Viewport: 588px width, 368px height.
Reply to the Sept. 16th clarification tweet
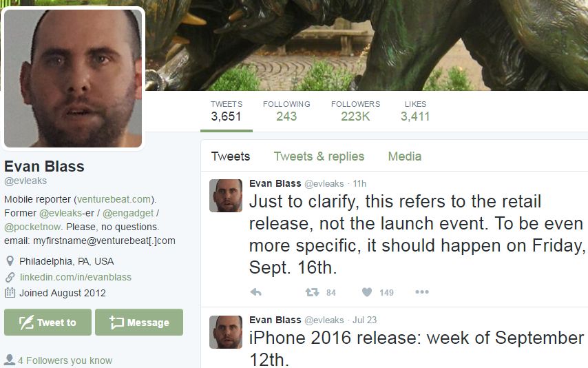coord(255,292)
